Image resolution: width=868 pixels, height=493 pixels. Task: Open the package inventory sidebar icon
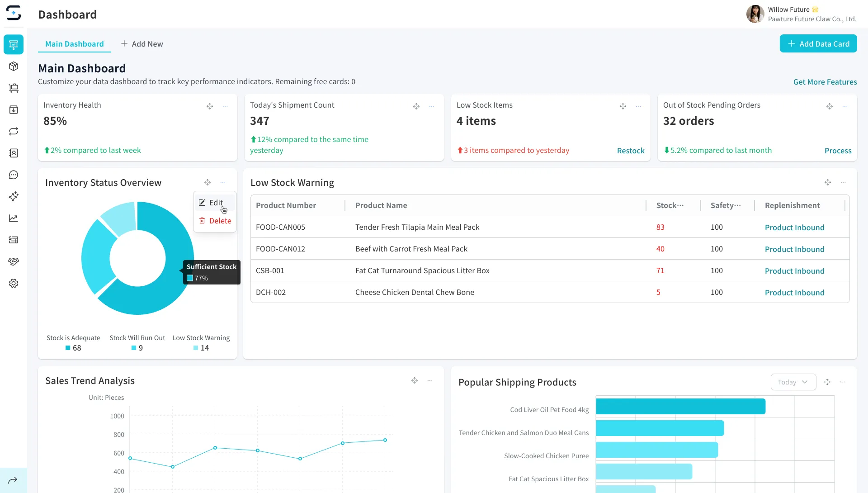pos(14,66)
